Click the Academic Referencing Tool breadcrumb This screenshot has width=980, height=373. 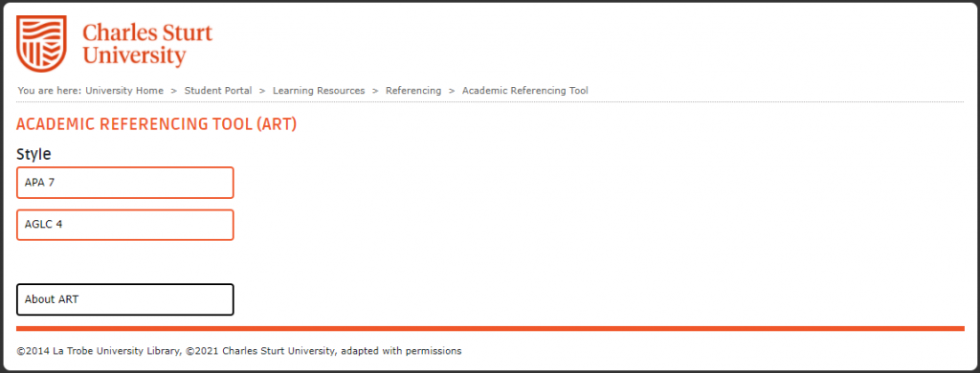click(525, 91)
